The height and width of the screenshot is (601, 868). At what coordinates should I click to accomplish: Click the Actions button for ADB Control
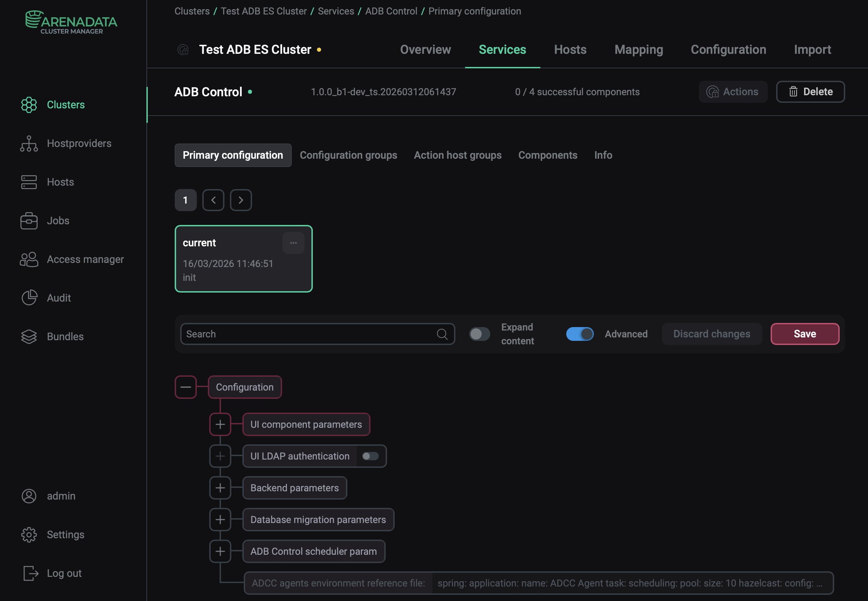[x=733, y=91]
